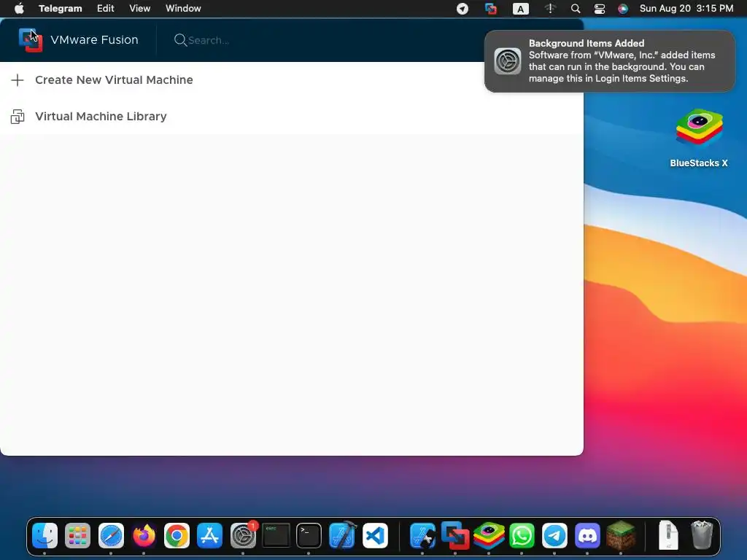This screenshot has height=560, width=747.
Task: Open the App Store from the Dock
Action: click(x=209, y=536)
